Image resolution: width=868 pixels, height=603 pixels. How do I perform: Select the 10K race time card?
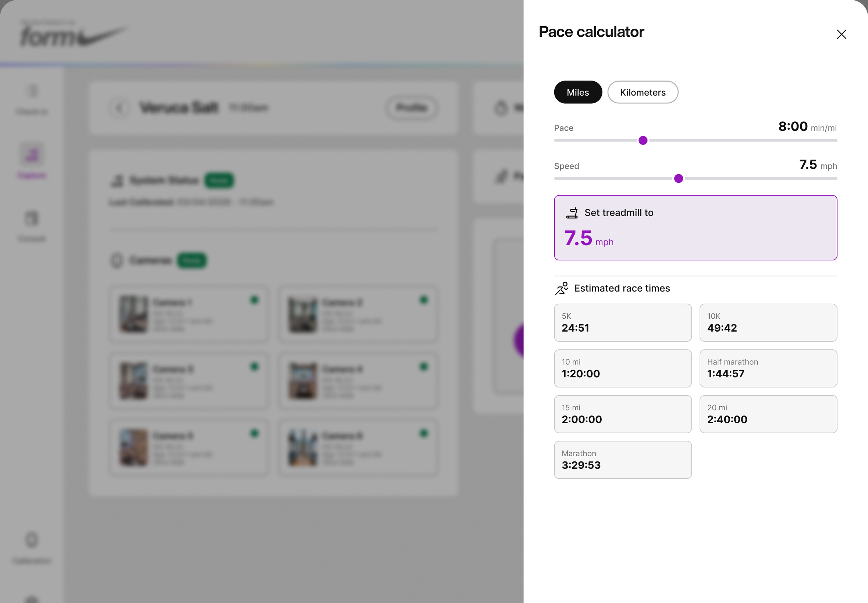click(768, 323)
